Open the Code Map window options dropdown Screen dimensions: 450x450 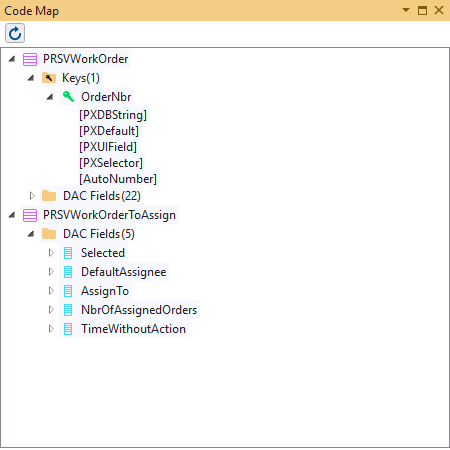[406, 10]
